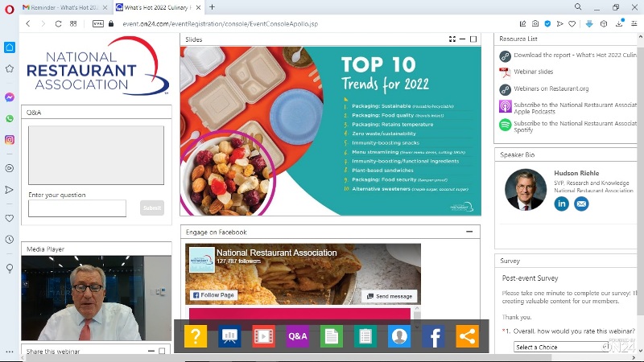
Task: Subscribe on Spotify link
Action: 575,126
